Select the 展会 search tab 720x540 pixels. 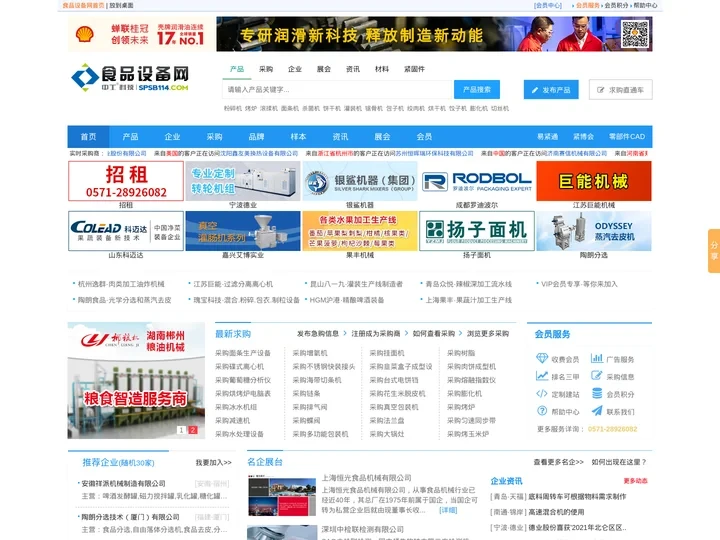324,69
